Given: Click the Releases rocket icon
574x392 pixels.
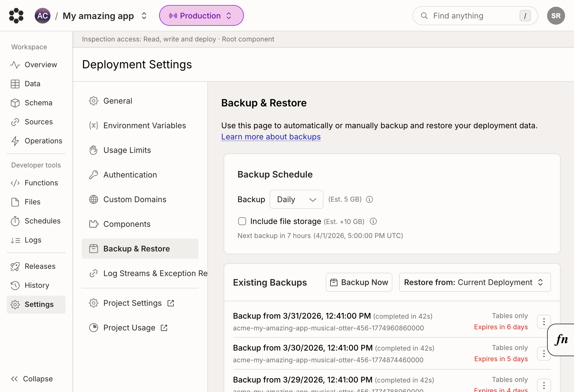Looking at the screenshot, I should click(15, 266).
